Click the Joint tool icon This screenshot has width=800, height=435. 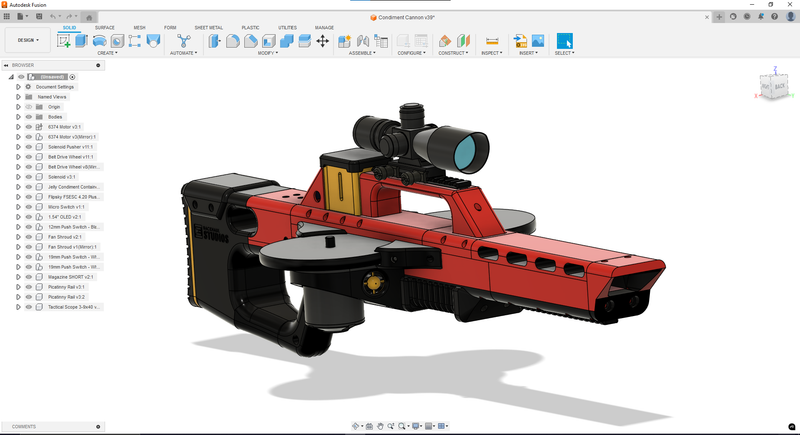pyautogui.click(x=363, y=41)
